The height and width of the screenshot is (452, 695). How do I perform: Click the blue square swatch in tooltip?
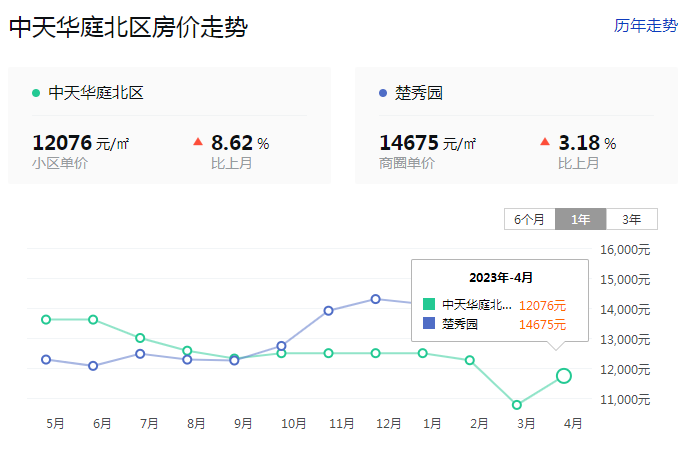429,323
